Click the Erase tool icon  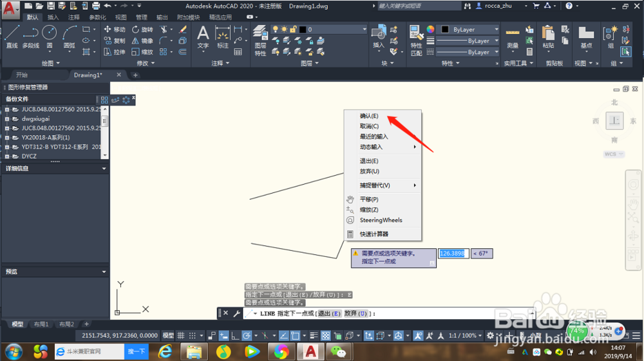[x=183, y=29]
